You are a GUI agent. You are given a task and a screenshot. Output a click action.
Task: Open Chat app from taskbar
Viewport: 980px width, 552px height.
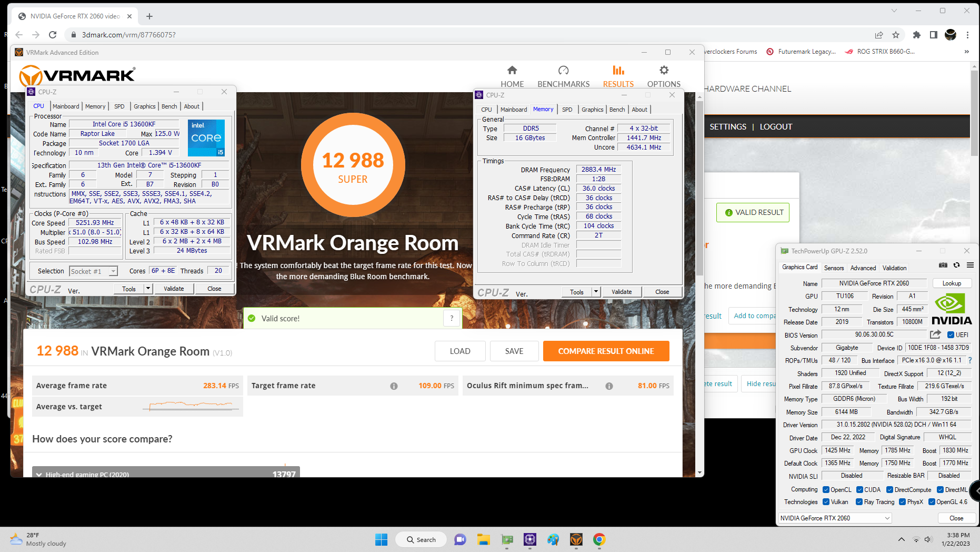point(460,539)
